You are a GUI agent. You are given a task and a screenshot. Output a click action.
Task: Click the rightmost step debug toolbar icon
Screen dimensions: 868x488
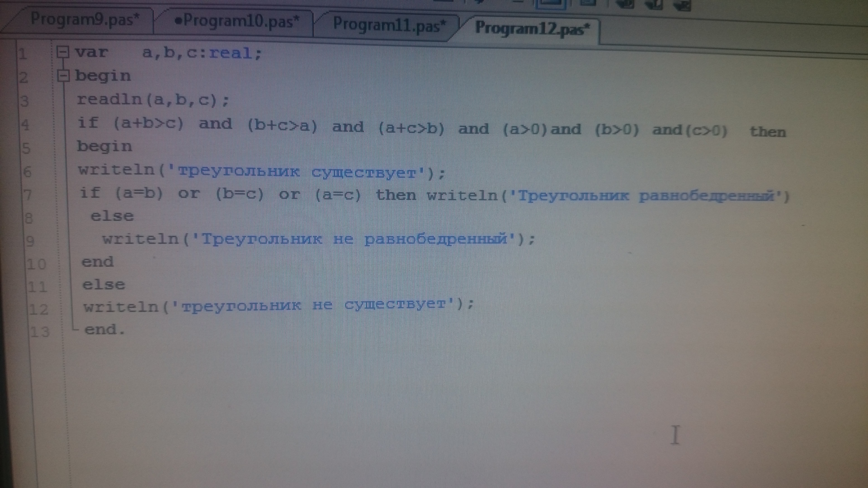pyautogui.click(x=682, y=5)
